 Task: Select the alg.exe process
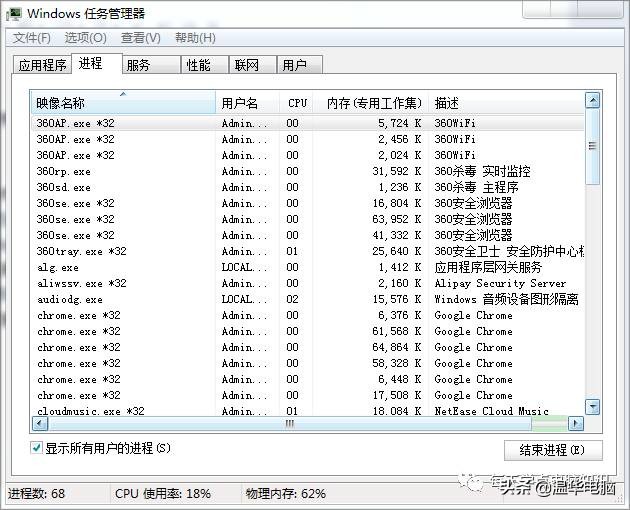coord(307,267)
